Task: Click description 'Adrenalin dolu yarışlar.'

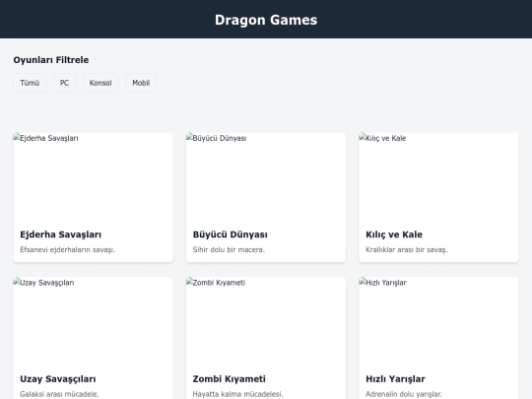Action: 404,394
